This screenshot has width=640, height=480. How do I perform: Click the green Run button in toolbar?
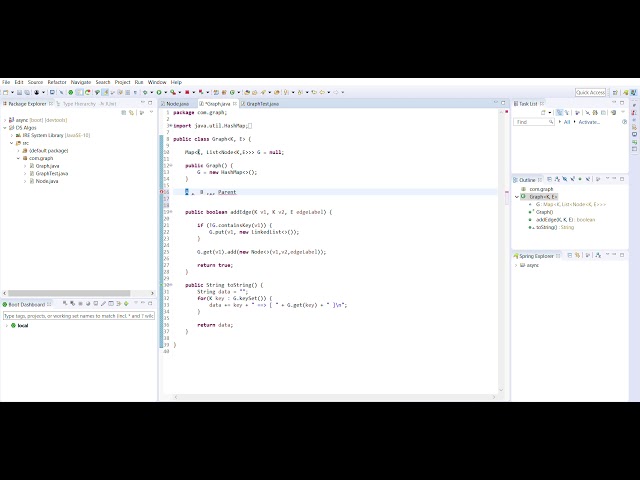[x=159, y=93]
